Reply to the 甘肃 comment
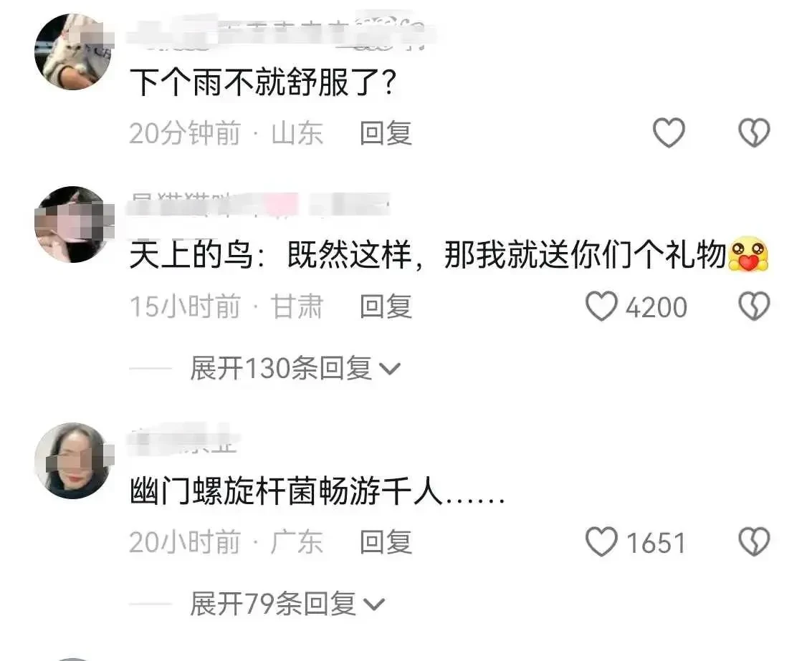 [x=386, y=307]
